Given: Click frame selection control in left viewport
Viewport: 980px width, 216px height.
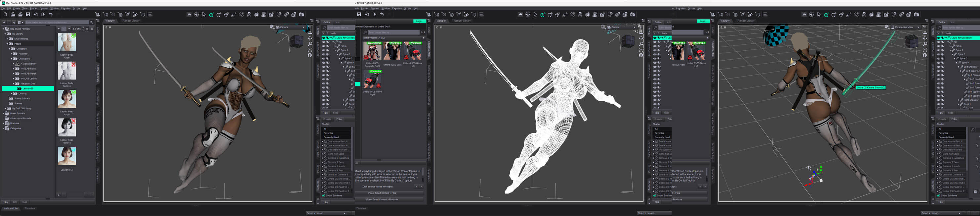Looking at the screenshot, I should [x=310, y=49].
